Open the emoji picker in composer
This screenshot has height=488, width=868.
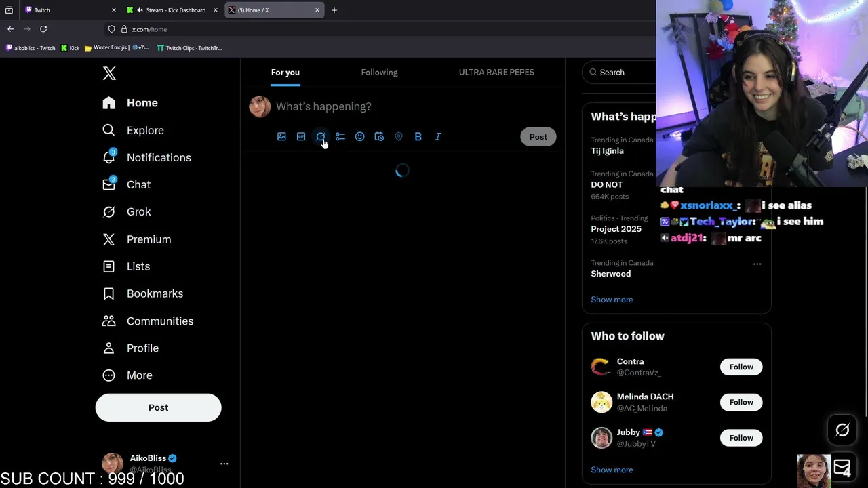(x=359, y=136)
